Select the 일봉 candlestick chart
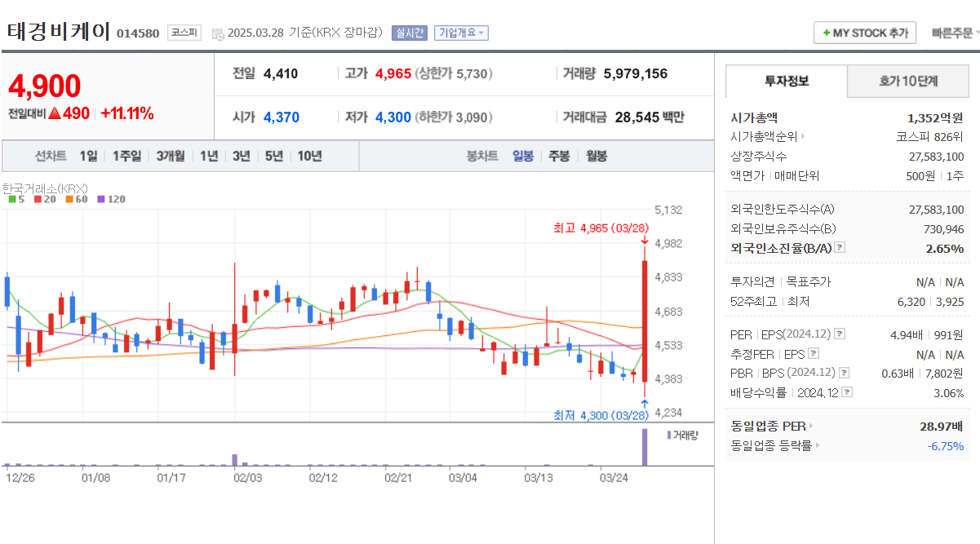Screen dimensions: 980x544 click(523, 156)
